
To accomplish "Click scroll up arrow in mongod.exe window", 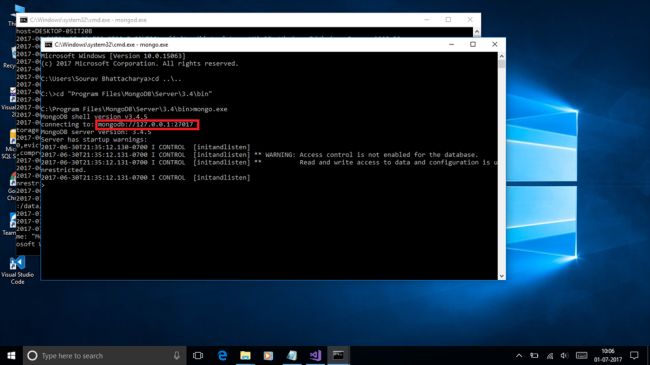I will (x=477, y=32).
